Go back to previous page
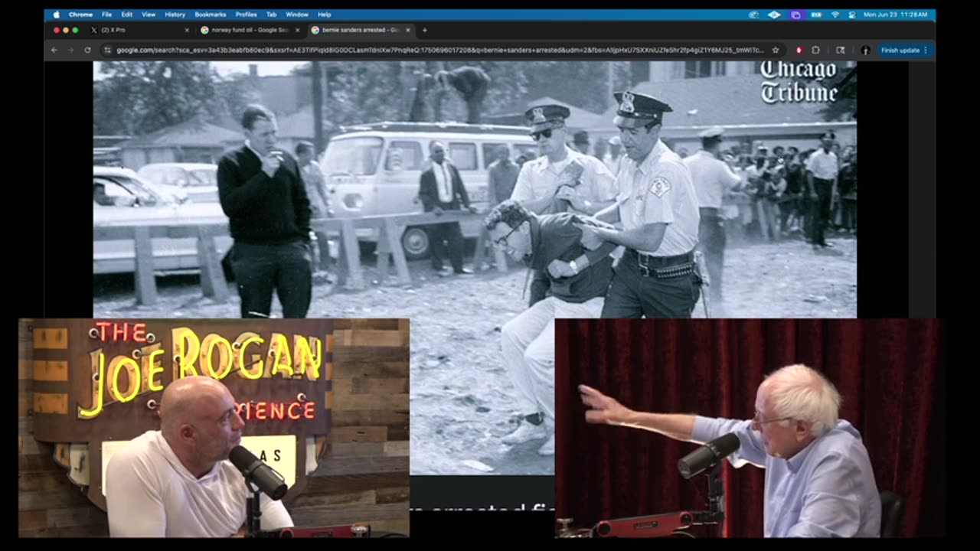 (54, 50)
